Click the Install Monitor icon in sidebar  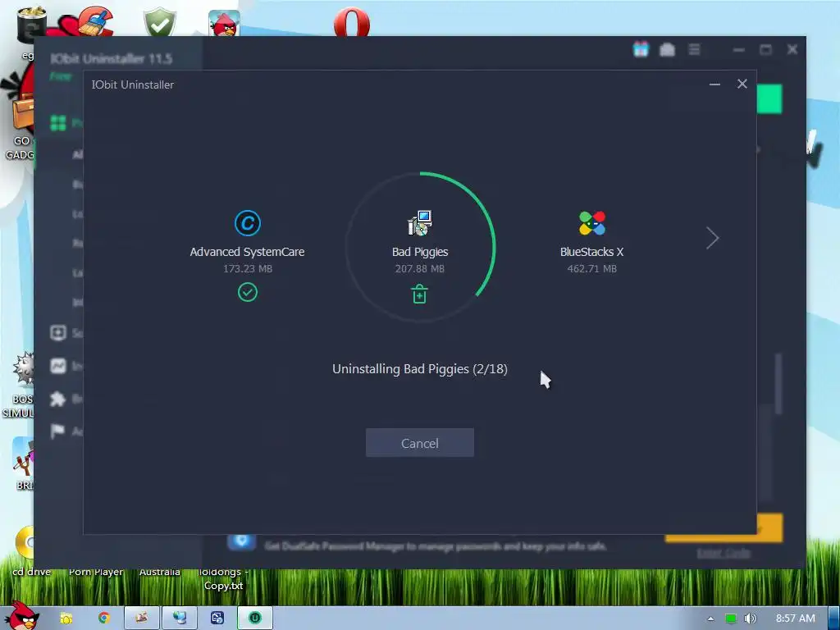point(58,366)
